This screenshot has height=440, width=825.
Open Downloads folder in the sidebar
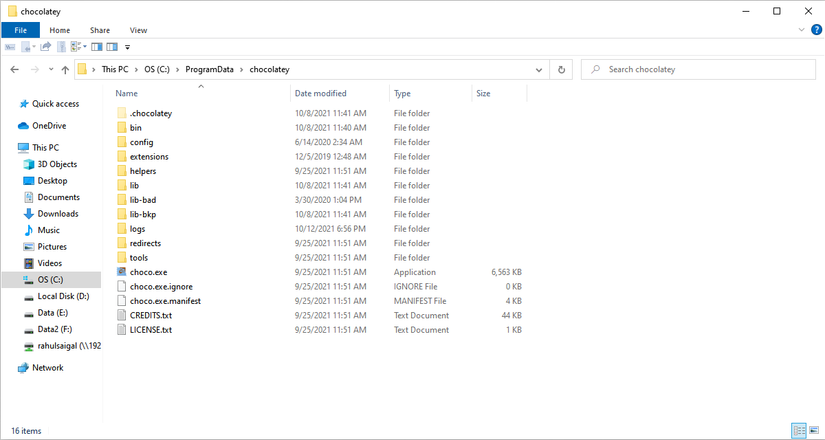point(58,213)
